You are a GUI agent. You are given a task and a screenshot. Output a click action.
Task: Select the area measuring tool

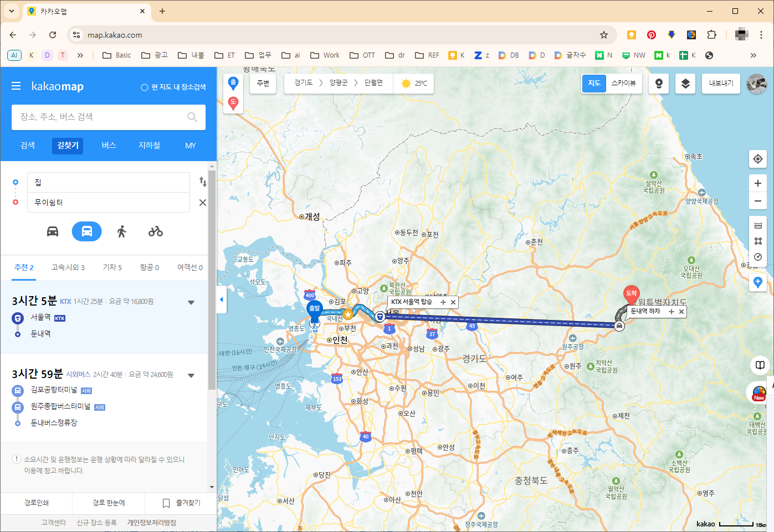coord(758,241)
